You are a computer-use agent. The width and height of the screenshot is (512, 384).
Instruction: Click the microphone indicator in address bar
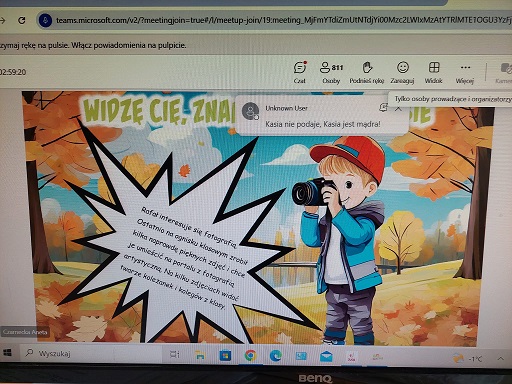tap(45, 20)
